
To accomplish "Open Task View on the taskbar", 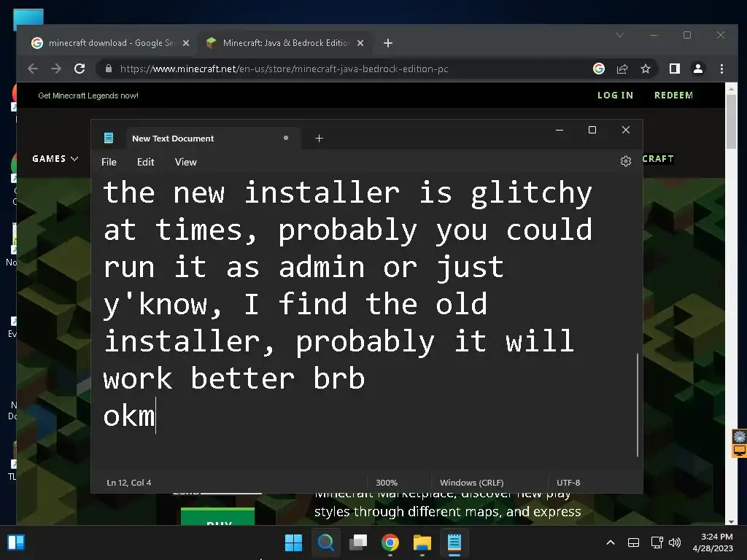I will click(357, 542).
